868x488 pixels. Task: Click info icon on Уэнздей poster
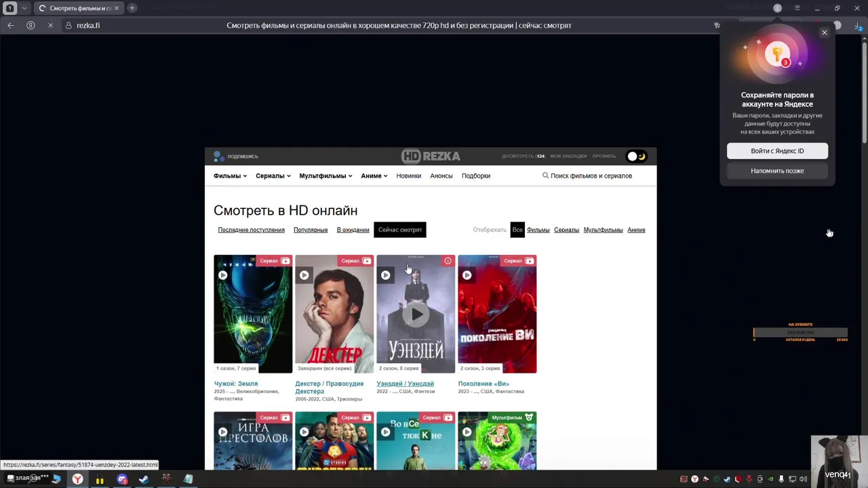(x=448, y=261)
